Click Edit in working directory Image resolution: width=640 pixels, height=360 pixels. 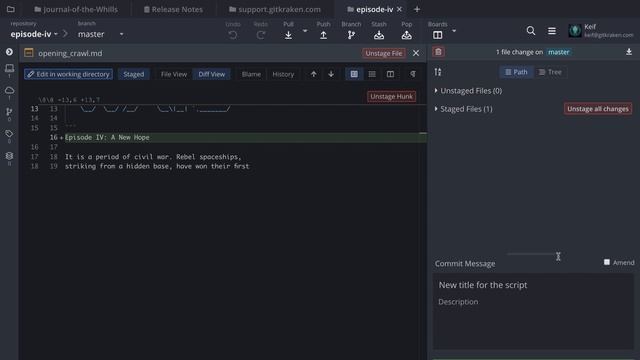68,74
